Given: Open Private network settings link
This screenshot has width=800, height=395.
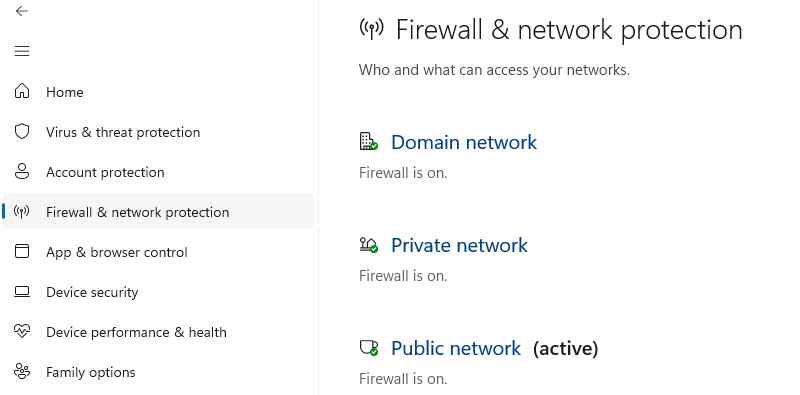Looking at the screenshot, I should click(459, 245).
